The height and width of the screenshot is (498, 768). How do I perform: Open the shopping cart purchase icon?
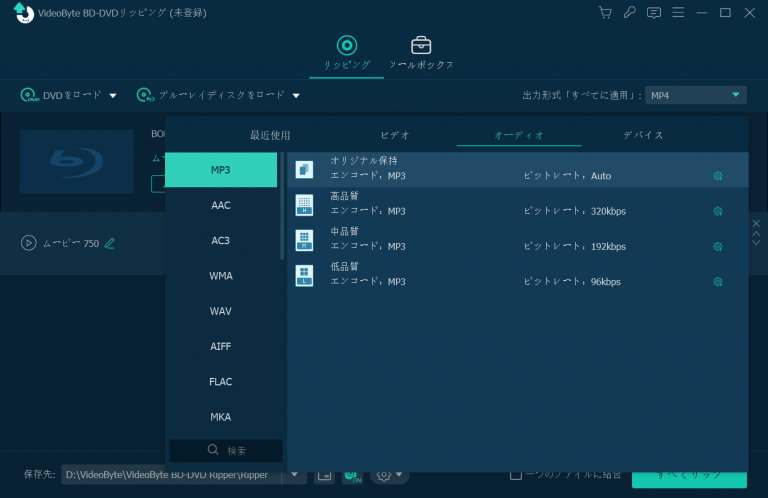pos(605,12)
